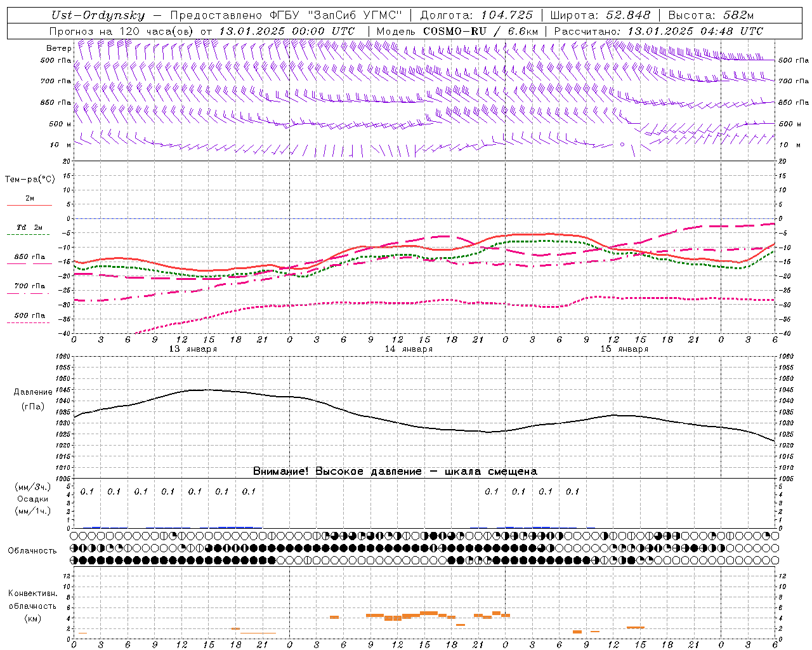Screen dimensions: 812x650
Task: Click the Осадки precipitation label
Action: pyautogui.click(x=33, y=499)
